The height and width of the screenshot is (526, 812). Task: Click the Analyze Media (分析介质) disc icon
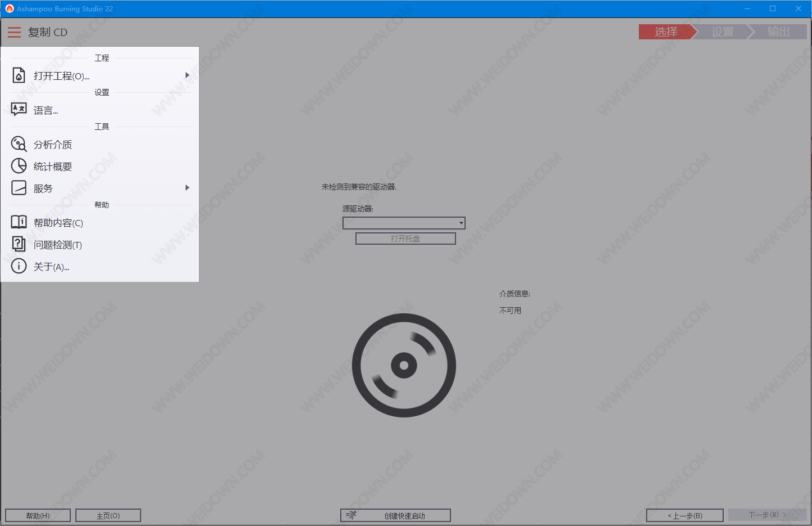click(19, 144)
